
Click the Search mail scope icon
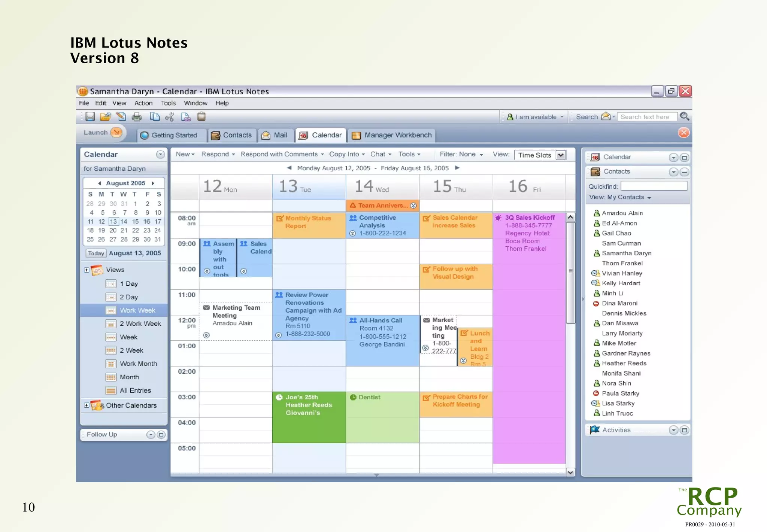pyautogui.click(x=606, y=116)
